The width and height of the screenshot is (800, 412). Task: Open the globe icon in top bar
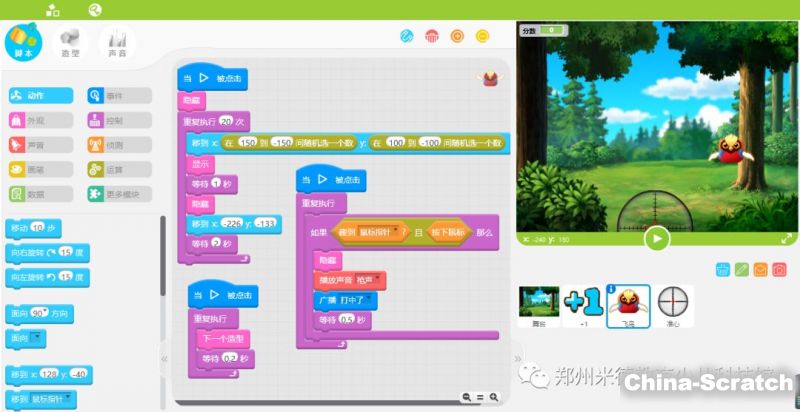pos(95,10)
